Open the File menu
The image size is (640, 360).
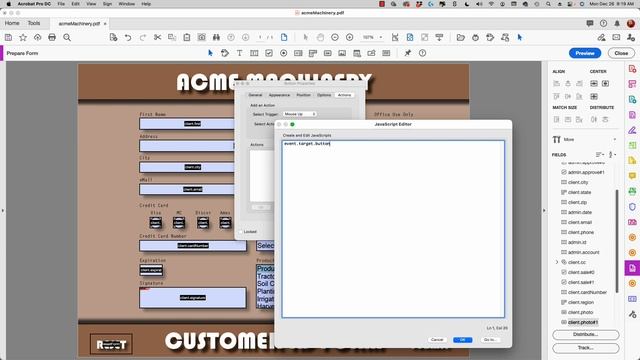(x=61, y=4)
